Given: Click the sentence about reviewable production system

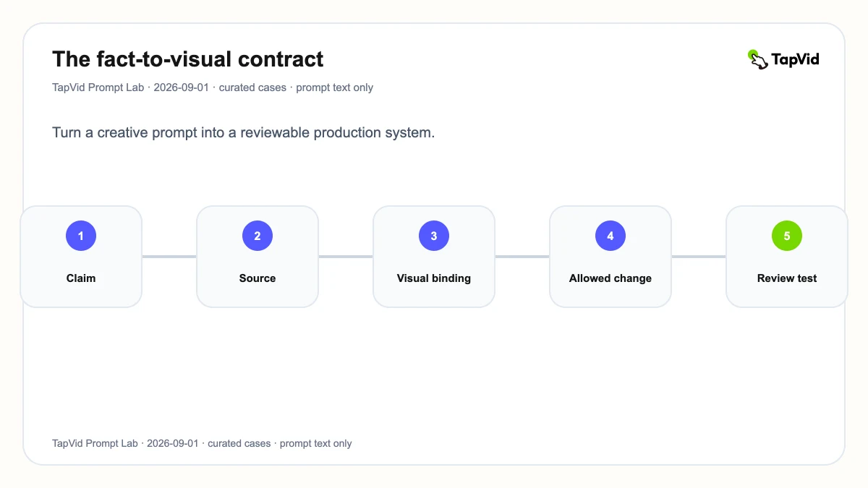Looking at the screenshot, I should [243, 133].
